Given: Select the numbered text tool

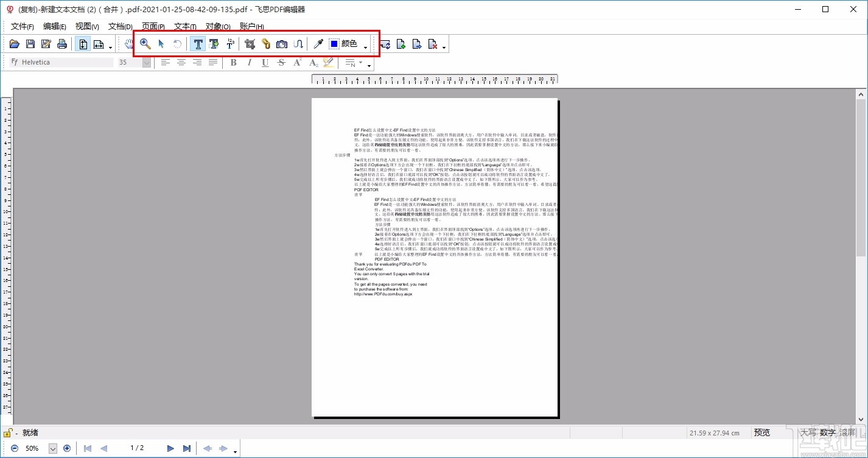Looking at the screenshot, I should pos(229,44).
